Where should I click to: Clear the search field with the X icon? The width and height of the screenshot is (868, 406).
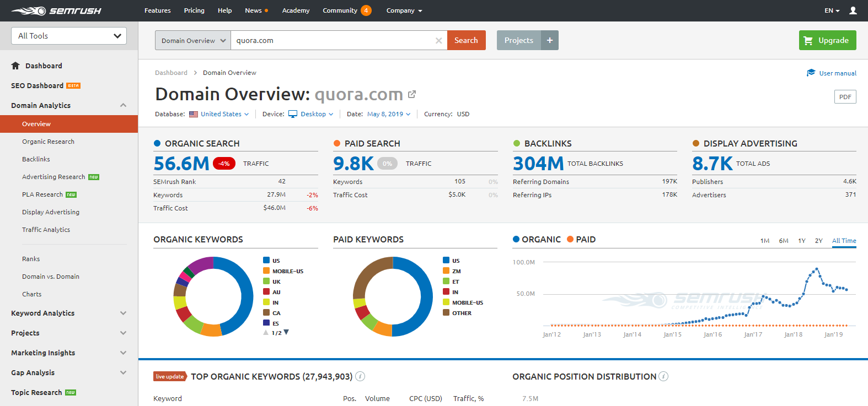click(x=439, y=40)
